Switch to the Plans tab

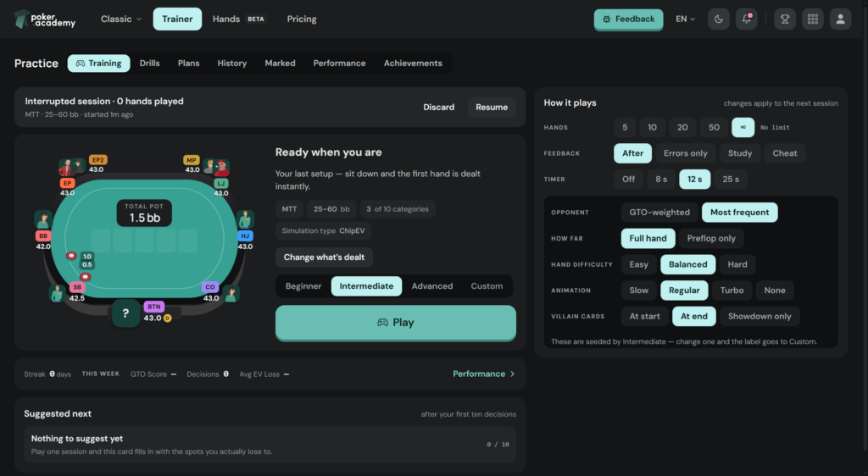coord(188,63)
